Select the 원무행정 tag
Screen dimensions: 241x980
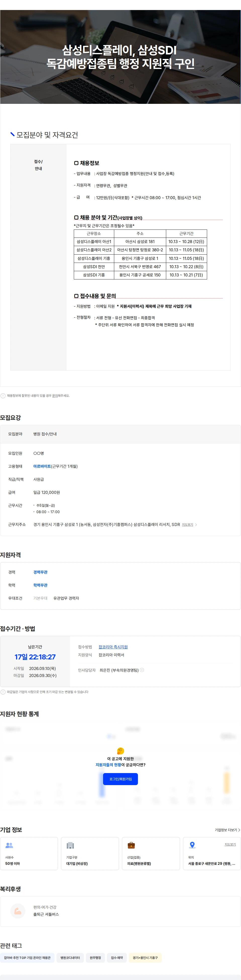pos(95,958)
